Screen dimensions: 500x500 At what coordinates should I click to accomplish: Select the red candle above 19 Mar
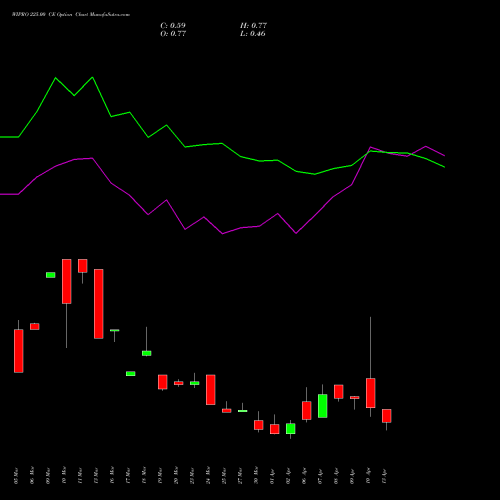pyautogui.click(x=163, y=382)
